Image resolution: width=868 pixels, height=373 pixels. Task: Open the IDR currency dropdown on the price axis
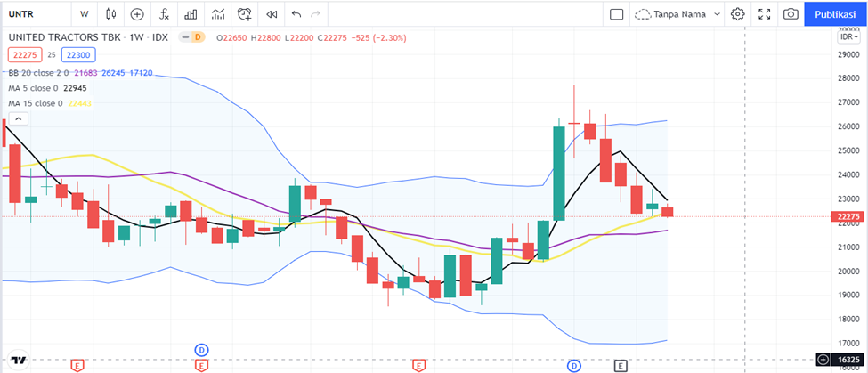[849, 36]
